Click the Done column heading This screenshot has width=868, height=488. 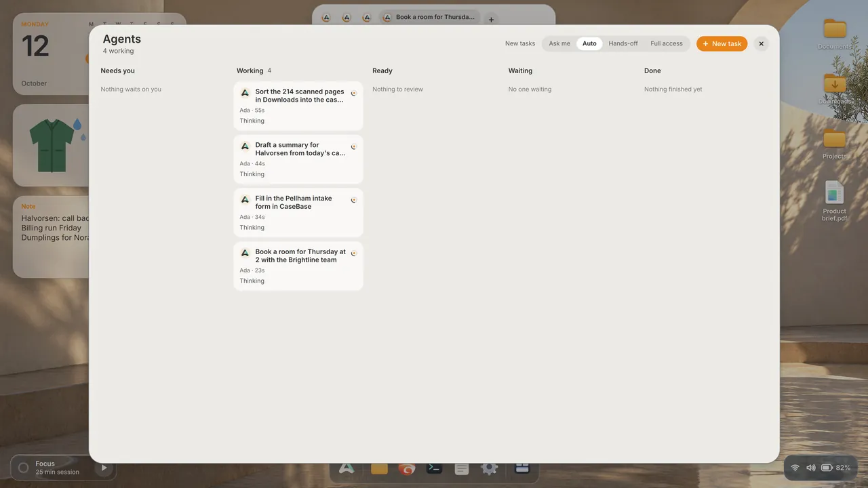click(652, 70)
